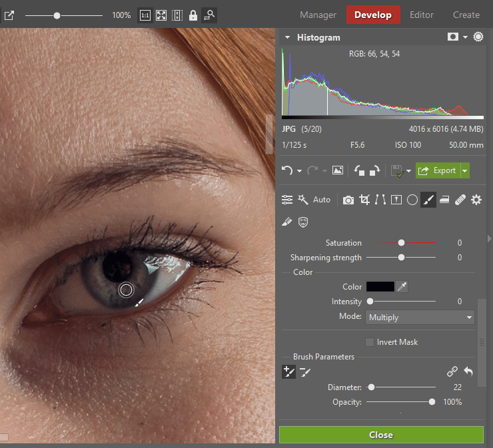Open the histogram display options dropdown
The height and width of the screenshot is (448, 493).
click(x=465, y=37)
